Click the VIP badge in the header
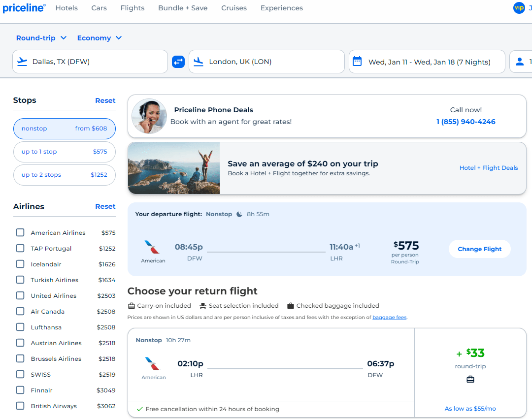The width and height of the screenshot is (532, 419). click(x=519, y=8)
